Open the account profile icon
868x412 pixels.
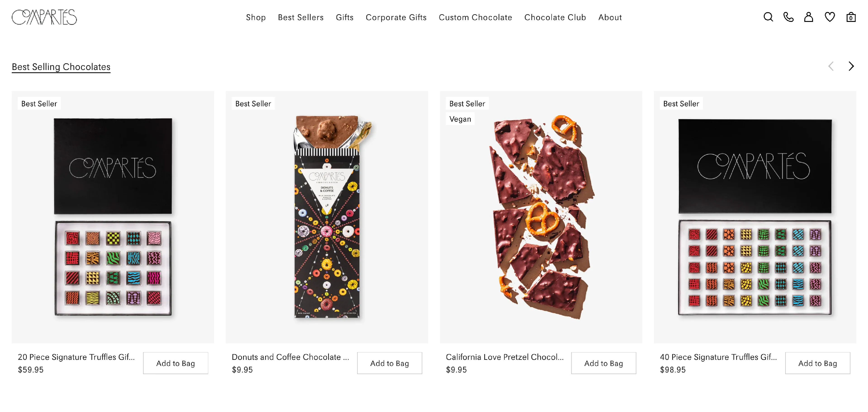(809, 17)
